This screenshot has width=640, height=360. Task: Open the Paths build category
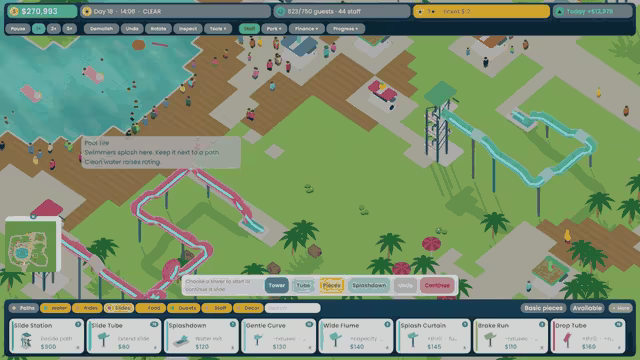(x=24, y=308)
